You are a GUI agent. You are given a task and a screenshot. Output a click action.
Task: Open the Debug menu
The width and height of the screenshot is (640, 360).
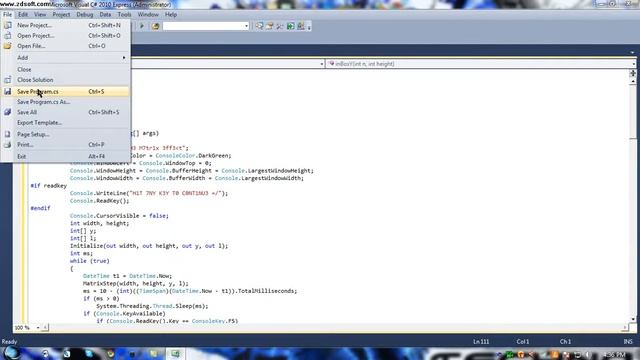pos(85,14)
